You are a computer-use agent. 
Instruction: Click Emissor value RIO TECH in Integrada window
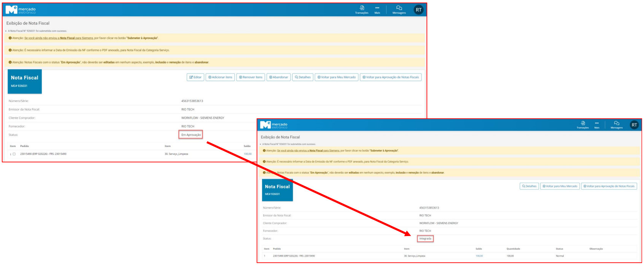pyautogui.click(x=425, y=216)
